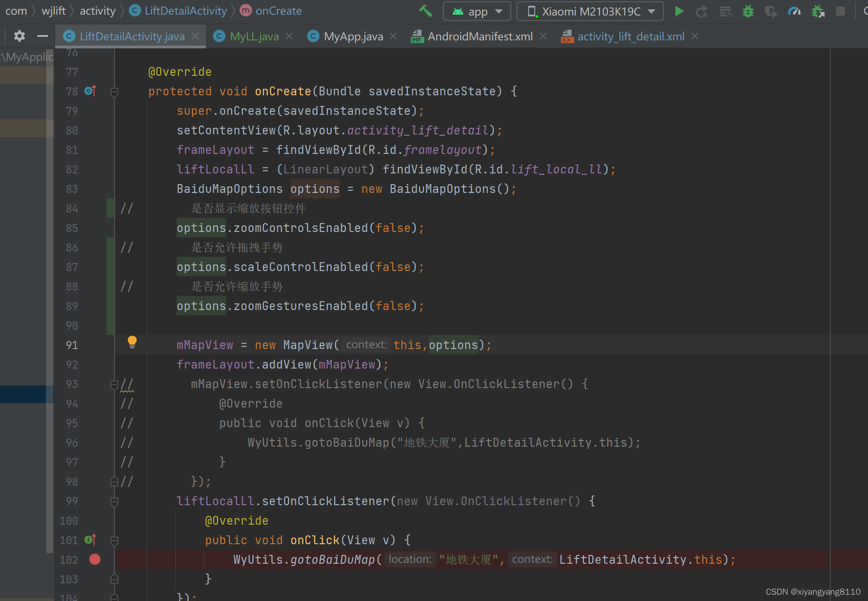
Task: Remove the breakpoint on line 102
Action: click(x=95, y=559)
